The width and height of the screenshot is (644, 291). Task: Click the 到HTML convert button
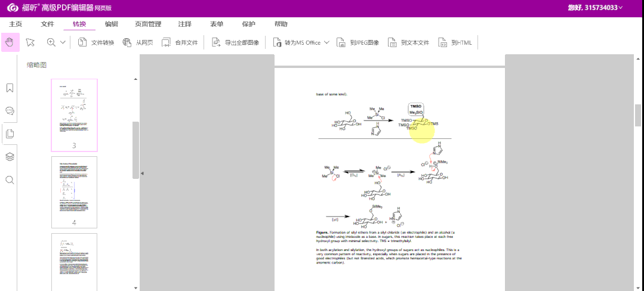[x=455, y=42]
